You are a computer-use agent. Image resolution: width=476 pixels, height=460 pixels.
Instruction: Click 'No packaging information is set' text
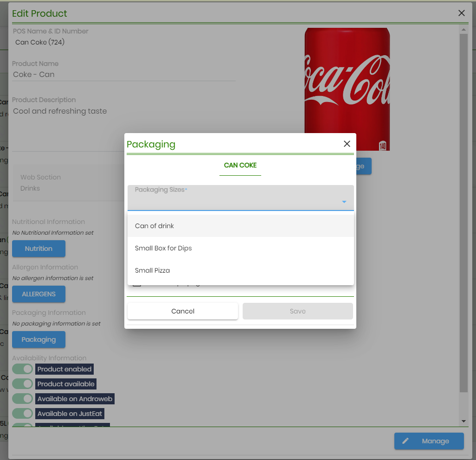(56, 324)
